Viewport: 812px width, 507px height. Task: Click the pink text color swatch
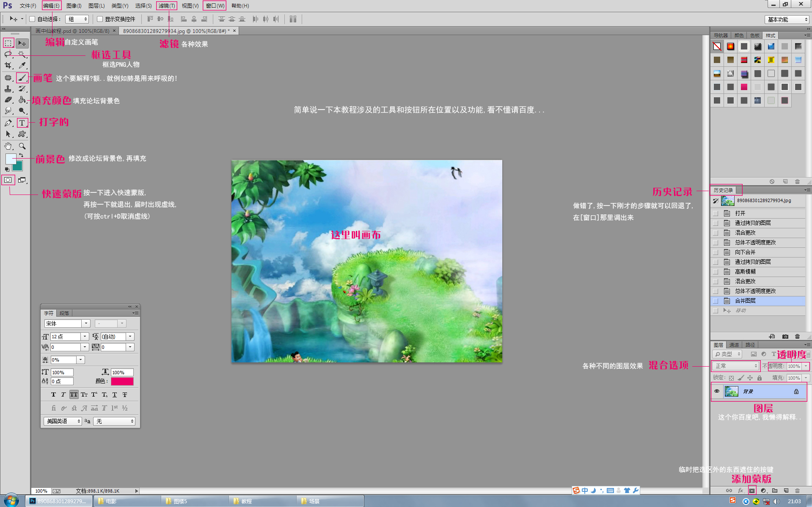coord(122,381)
